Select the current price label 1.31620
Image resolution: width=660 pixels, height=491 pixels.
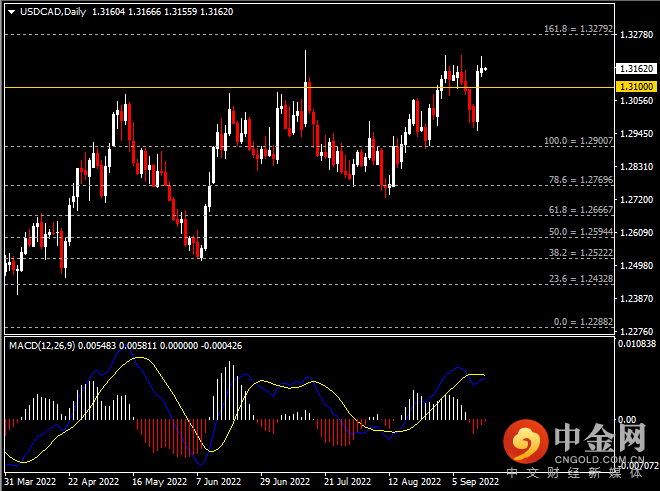pos(636,69)
